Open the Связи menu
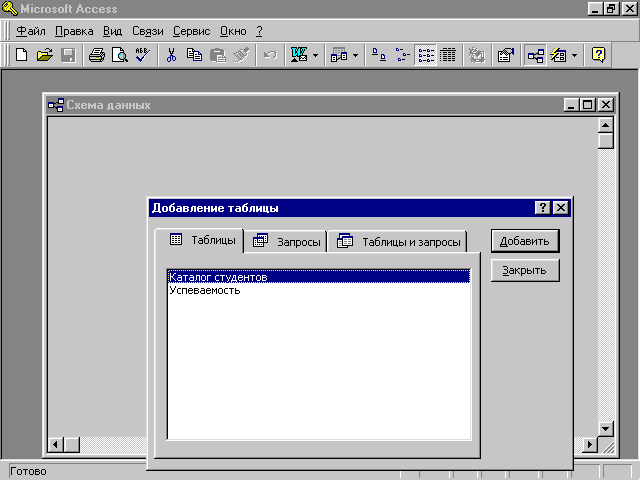 tap(148, 31)
